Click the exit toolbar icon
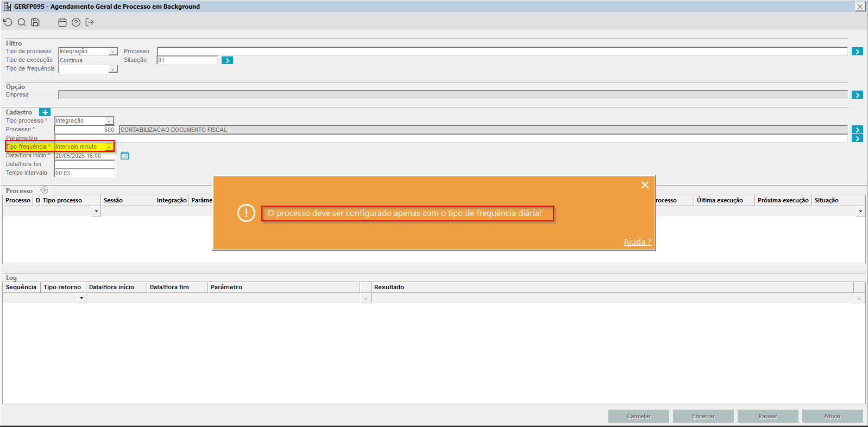The width and height of the screenshot is (868, 427). pyautogui.click(x=90, y=22)
